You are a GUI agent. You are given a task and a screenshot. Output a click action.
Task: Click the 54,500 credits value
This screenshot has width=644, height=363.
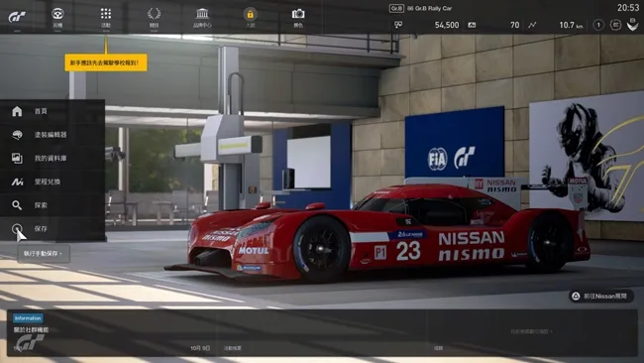(447, 25)
